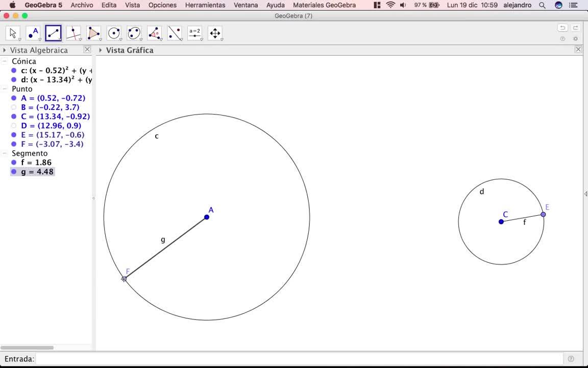Collapse the Segmento category
This screenshot has height=368, width=588.
5,153
